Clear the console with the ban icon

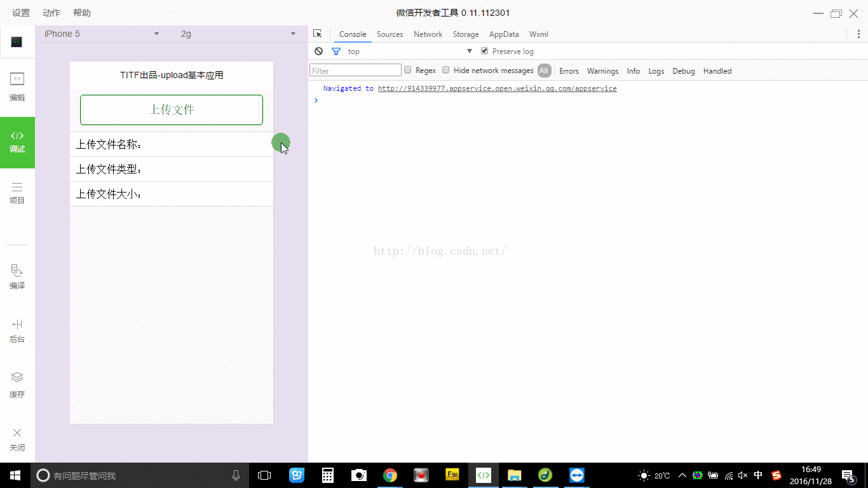(319, 51)
